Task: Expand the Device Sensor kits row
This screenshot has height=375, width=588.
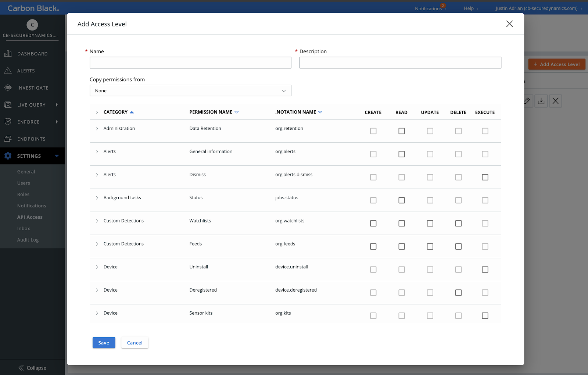Action: pos(97,313)
